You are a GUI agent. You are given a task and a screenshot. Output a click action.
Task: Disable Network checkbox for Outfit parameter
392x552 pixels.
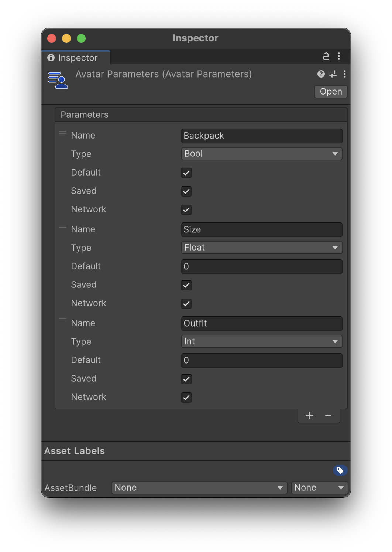(x=186, y=398)
